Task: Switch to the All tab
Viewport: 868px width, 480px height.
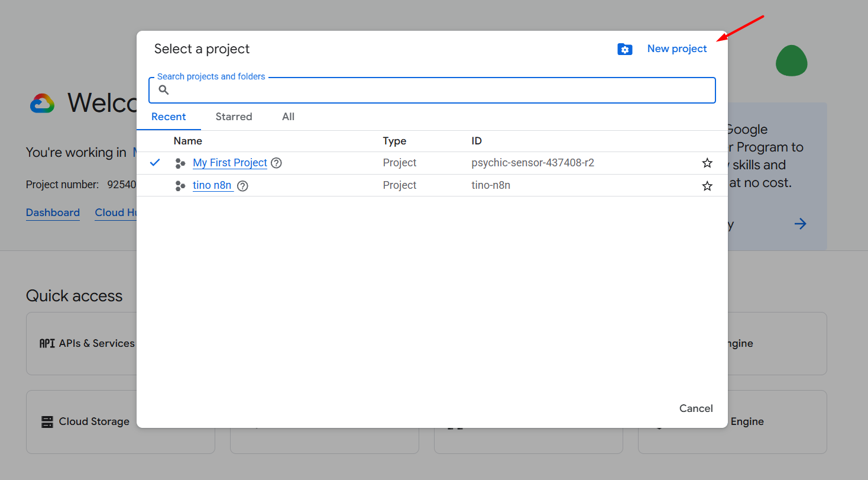Action: [288, 117]
